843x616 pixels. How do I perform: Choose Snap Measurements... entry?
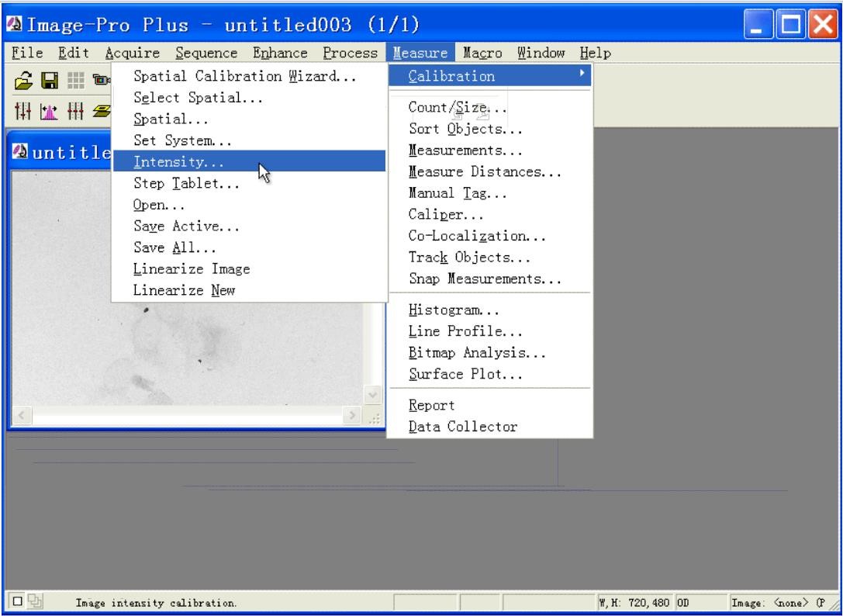coord(490,279)
